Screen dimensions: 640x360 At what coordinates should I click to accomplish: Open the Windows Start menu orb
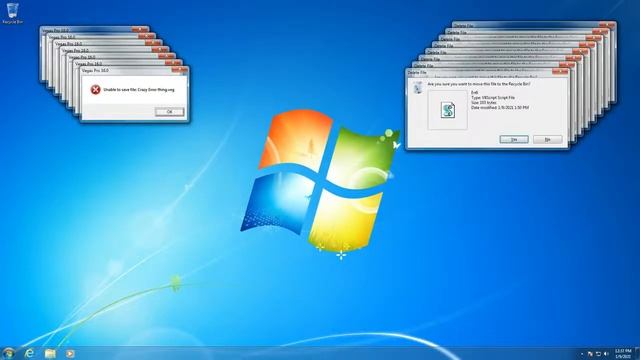(8, 353)
